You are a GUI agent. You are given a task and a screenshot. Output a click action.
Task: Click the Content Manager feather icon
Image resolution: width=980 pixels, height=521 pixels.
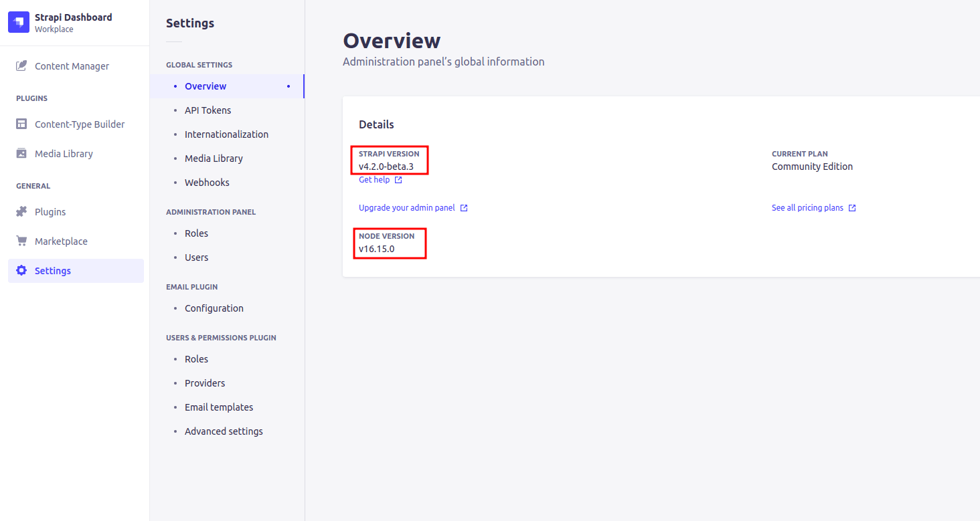coord(21,66)
